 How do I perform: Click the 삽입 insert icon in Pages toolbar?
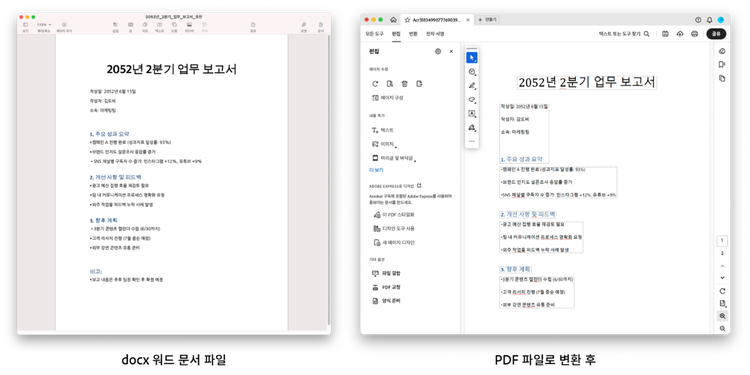tap(115, 24)
